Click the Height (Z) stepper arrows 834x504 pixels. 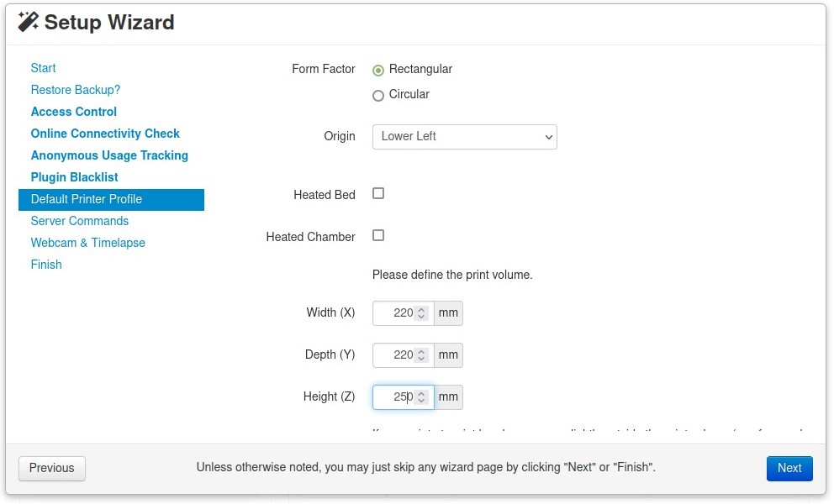click(422, 397)
